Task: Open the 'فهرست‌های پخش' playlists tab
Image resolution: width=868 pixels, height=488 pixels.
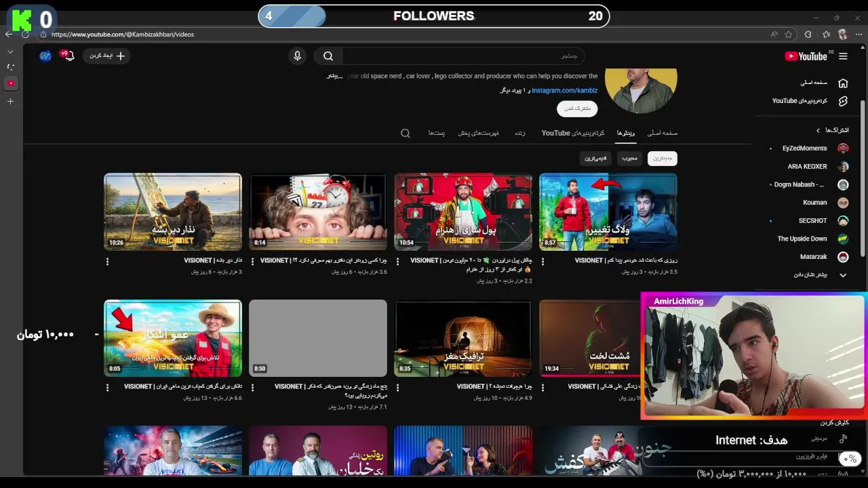Action: point(478,134)
